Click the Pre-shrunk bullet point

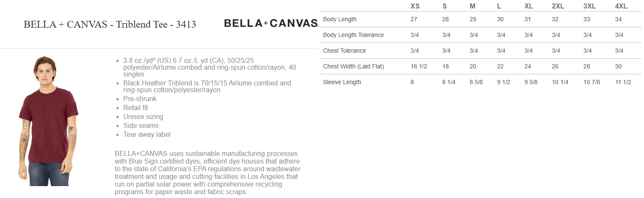[140, 99]
